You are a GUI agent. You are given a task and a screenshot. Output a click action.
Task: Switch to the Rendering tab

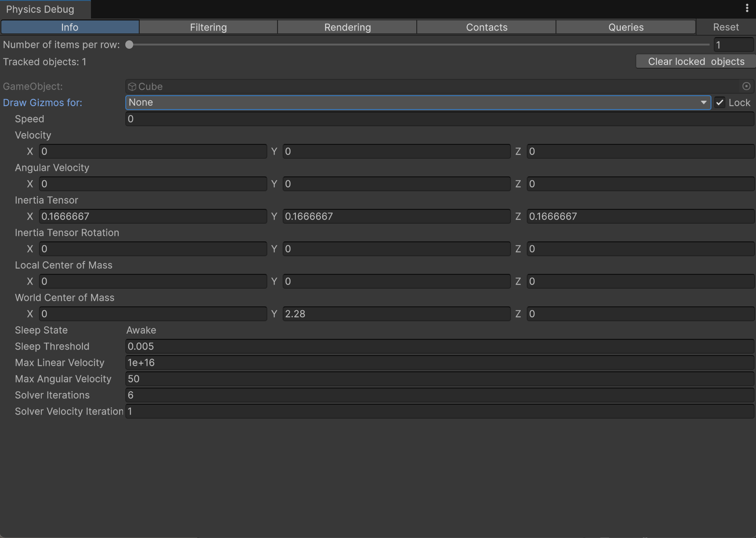tap(347, 27)
